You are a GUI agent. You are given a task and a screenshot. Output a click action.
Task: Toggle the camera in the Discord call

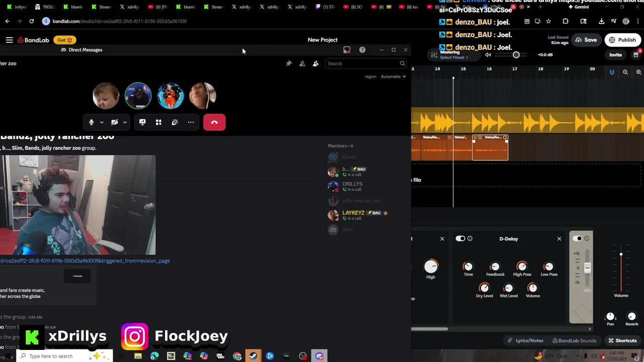tap(115, 122)
